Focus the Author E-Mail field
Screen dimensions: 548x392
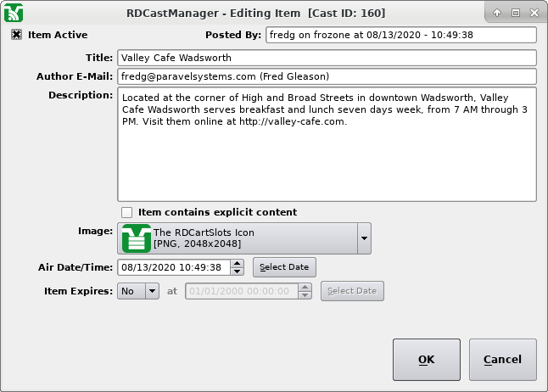[327, 76]
